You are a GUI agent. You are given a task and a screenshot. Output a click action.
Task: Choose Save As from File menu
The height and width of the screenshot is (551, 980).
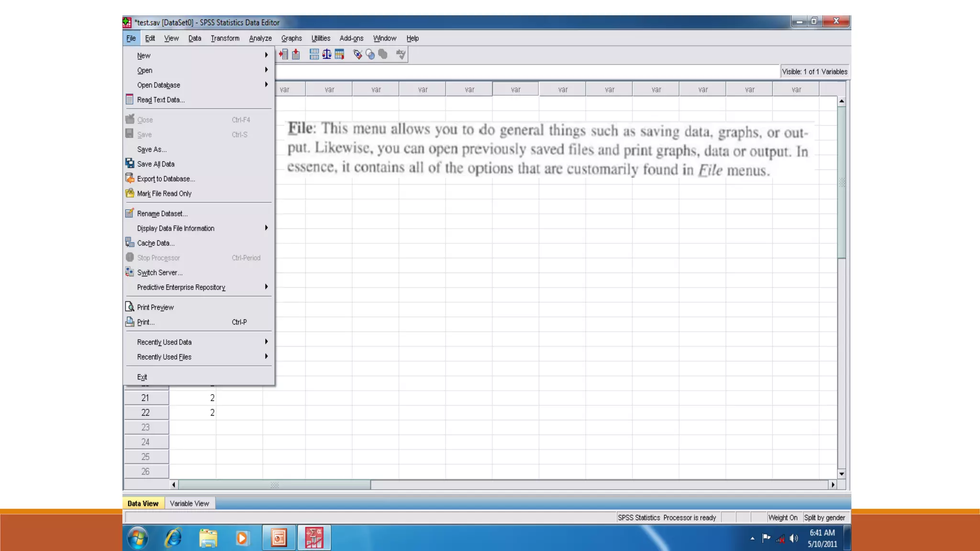[x=152, y=150]
